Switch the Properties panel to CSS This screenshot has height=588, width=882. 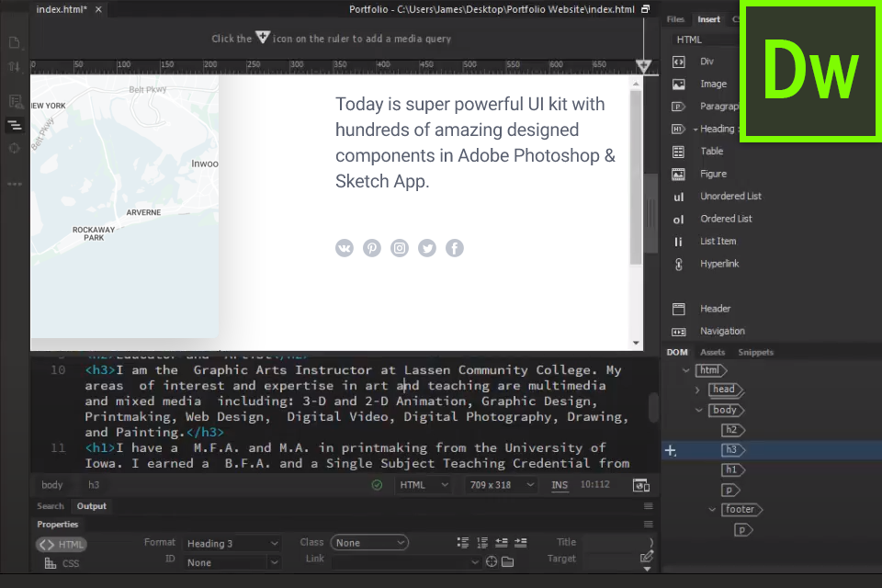pyautogui.click(x=63, y=563)
